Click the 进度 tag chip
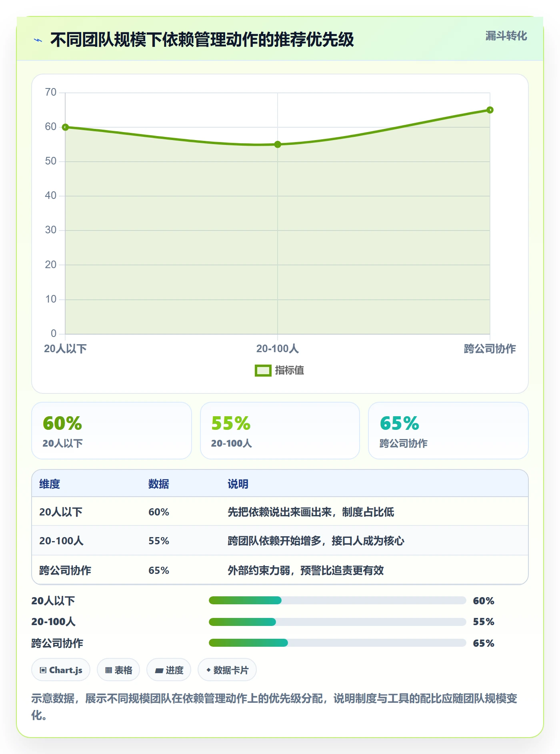Screen dimensions: 560x754 [x=169, y=670]
